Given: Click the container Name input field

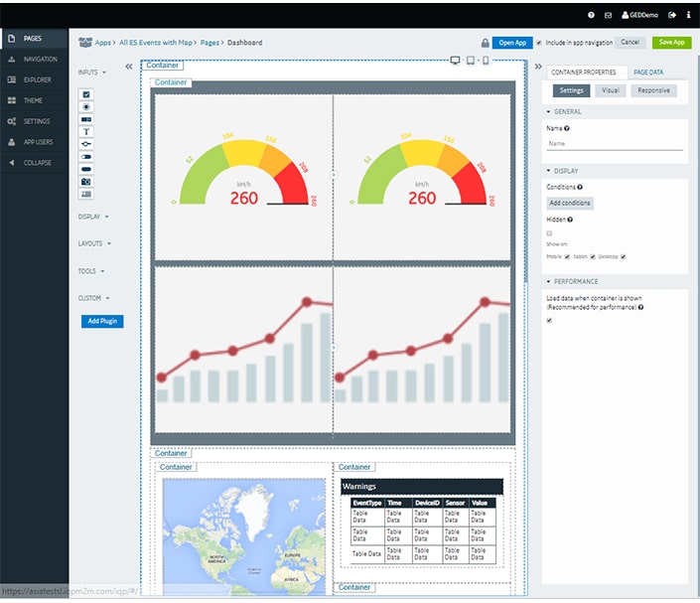Looking at the screenshot, I should point(615,143).
